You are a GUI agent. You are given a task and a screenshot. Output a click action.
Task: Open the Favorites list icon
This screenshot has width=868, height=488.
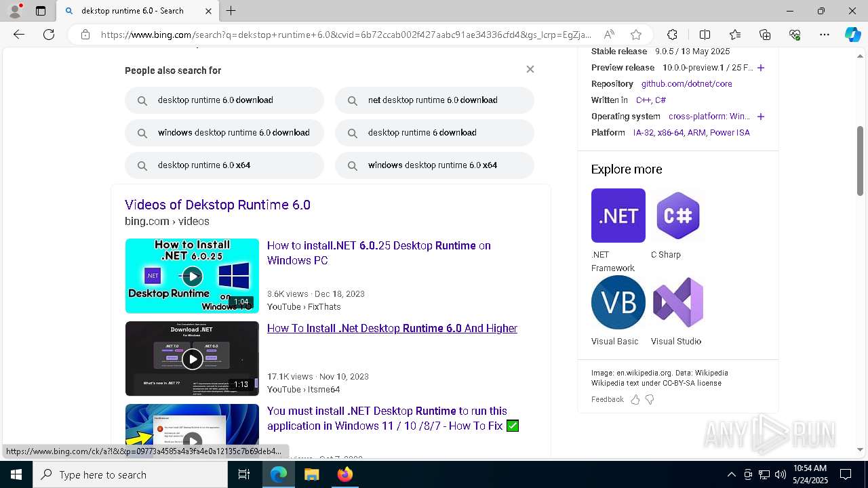coord(735,35)
